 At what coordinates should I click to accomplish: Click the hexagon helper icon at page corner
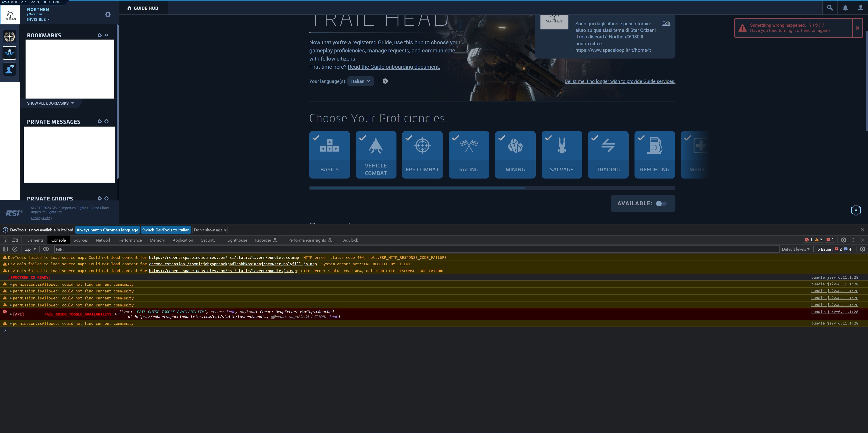click(856, 210)
